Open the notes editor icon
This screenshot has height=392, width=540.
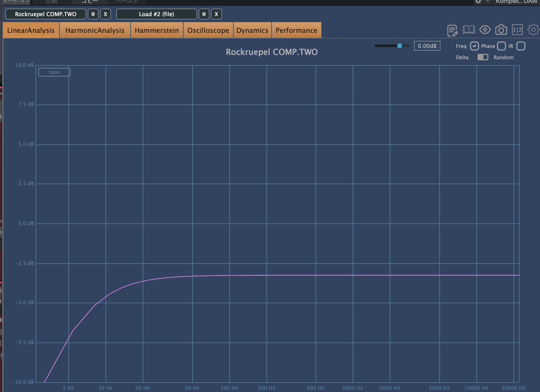coord(452,30)
